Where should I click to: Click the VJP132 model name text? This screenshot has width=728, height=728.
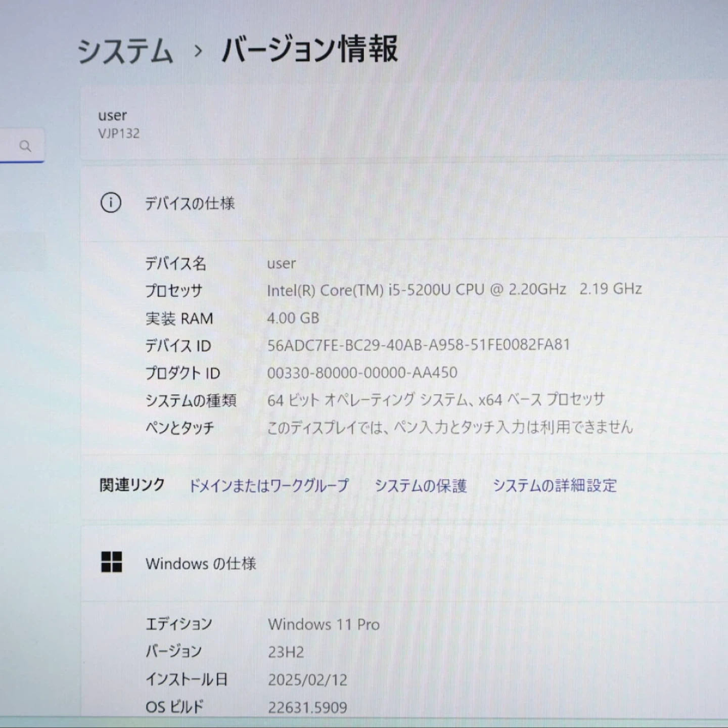(119, 133)
